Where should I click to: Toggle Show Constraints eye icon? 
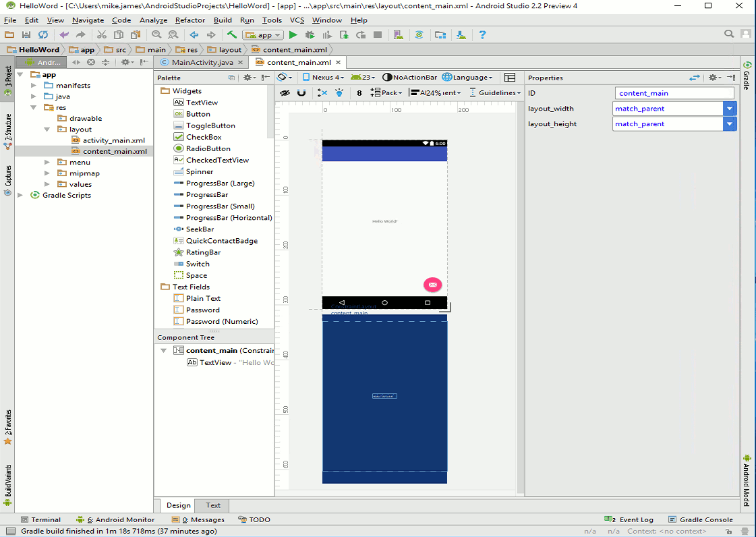(x=285, y=92)
